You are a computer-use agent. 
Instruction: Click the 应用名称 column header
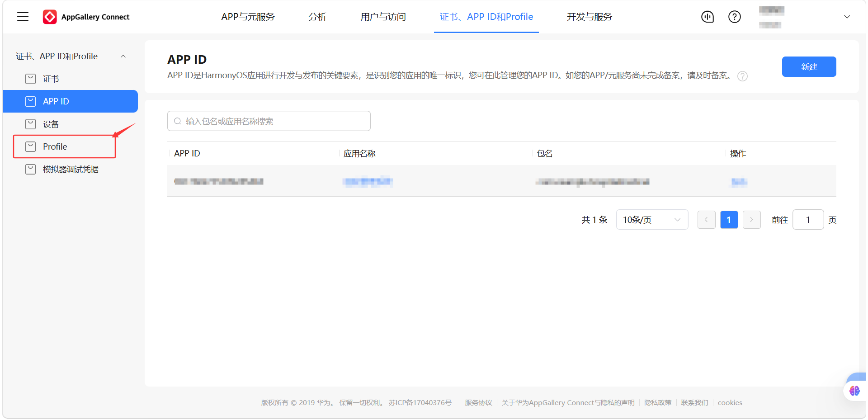coord(359,153)
